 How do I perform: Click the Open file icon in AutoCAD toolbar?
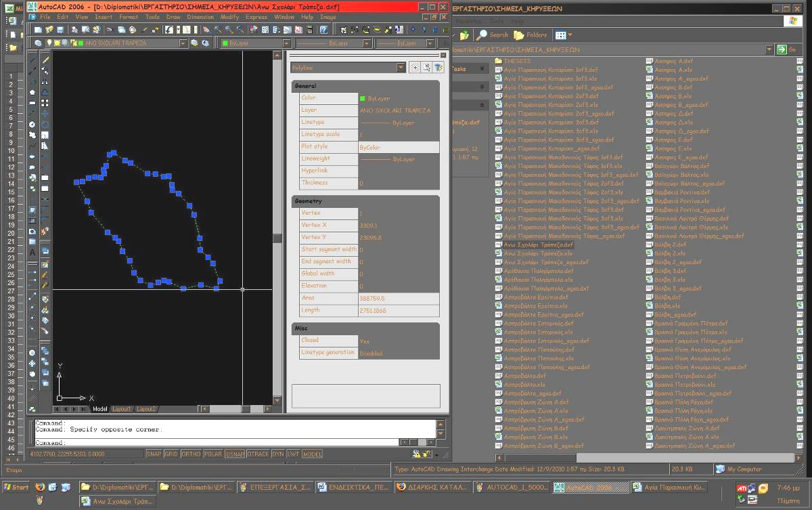(x=49, y=30)
